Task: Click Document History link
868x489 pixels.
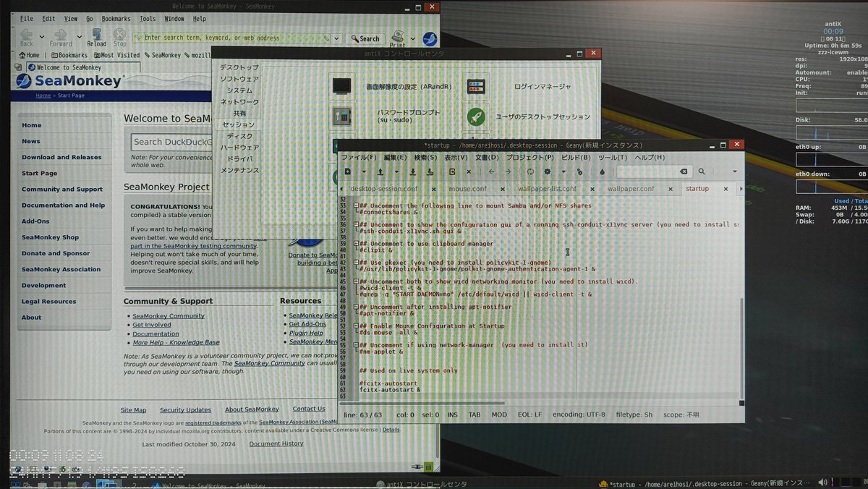Action: click(276, 443)
